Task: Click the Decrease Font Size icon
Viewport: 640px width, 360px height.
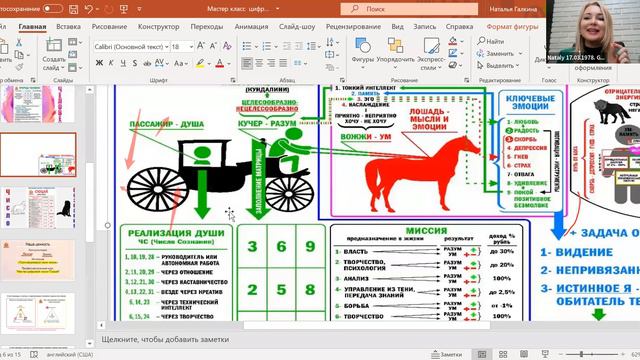Action: click(x=213, y=46)
